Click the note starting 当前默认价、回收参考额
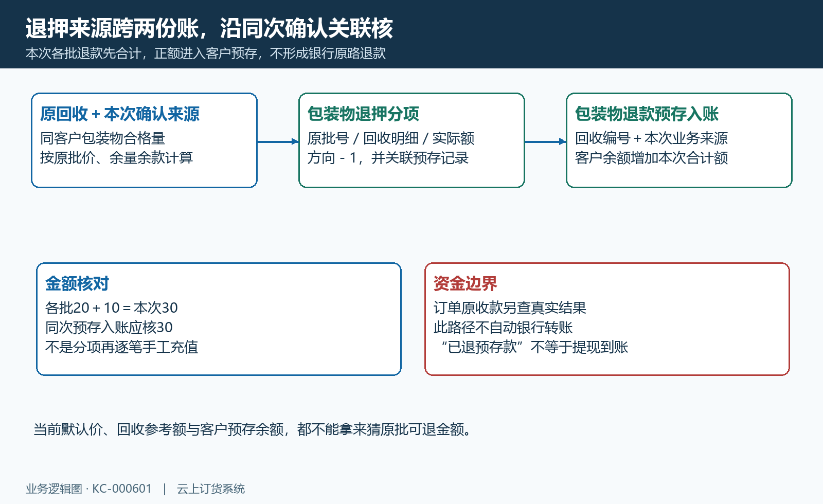823x504 pixels. (253, 429)
